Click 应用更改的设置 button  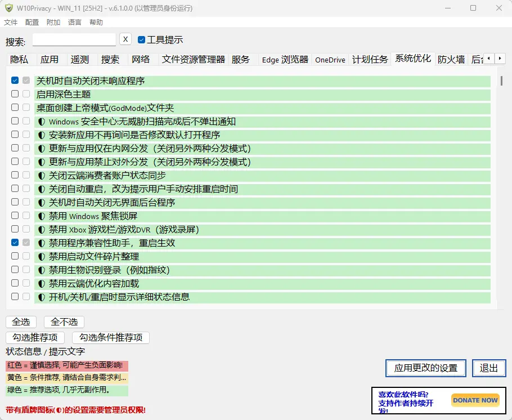[x=426, y=368]
